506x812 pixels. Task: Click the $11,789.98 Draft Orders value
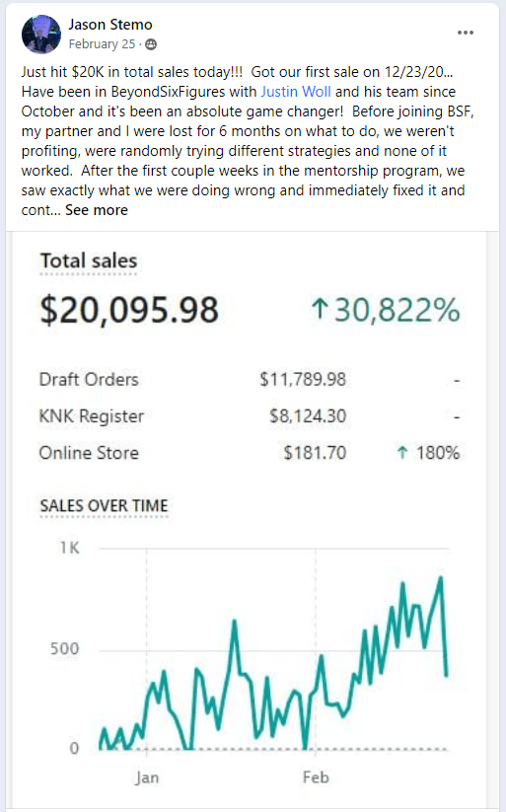303,380
